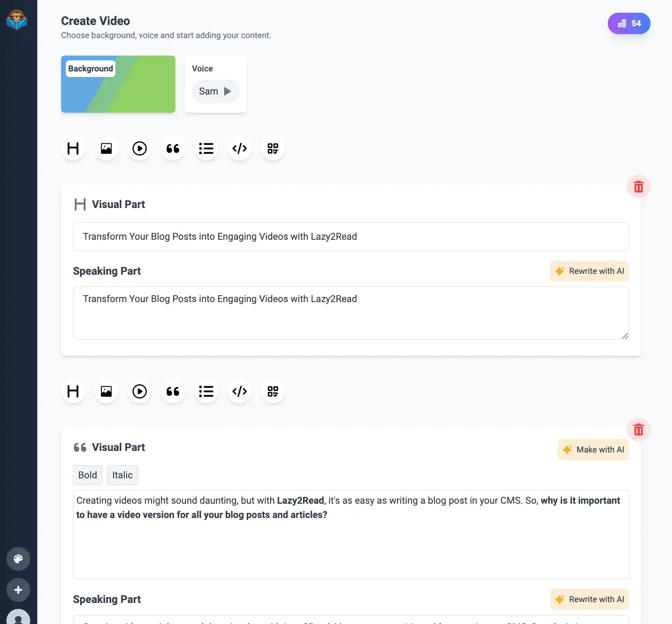Insert list block from second toolbar
The width and height of the screenshot is (672, 624).
[x=206, y=391]
